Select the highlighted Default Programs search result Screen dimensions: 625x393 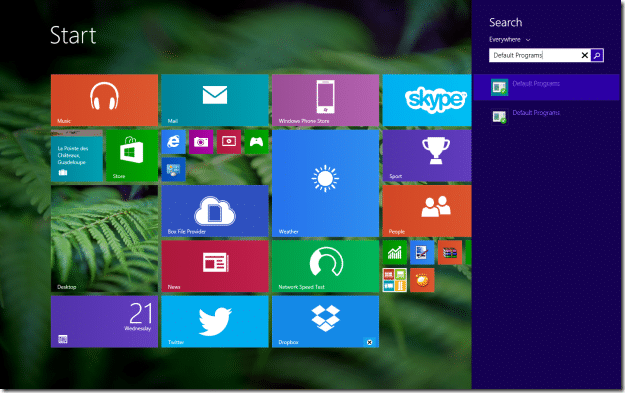point(546,87)
